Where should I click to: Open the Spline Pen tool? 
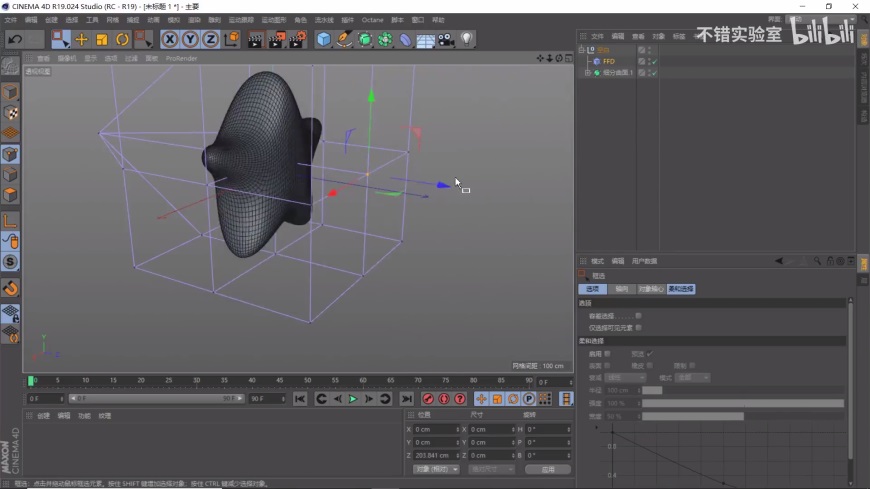[344, 39]
